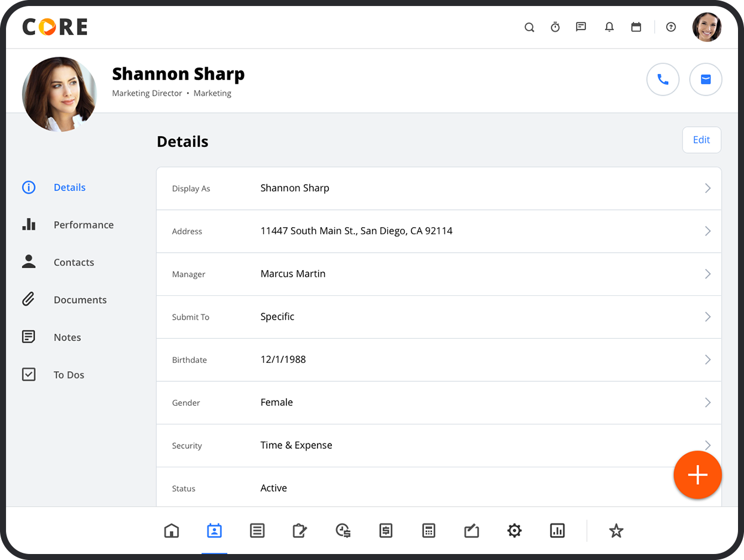Open the notifications bell

click(609, 27)
